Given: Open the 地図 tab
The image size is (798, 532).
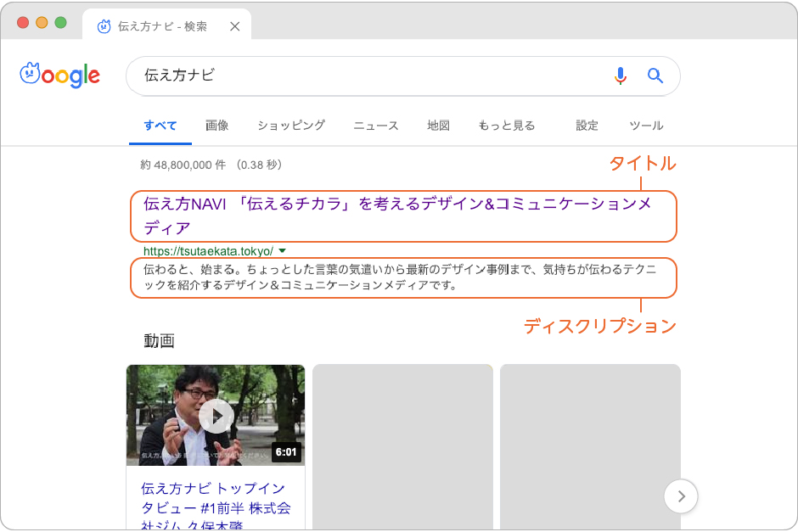Looking at the screenshot, I should [438, 125].
